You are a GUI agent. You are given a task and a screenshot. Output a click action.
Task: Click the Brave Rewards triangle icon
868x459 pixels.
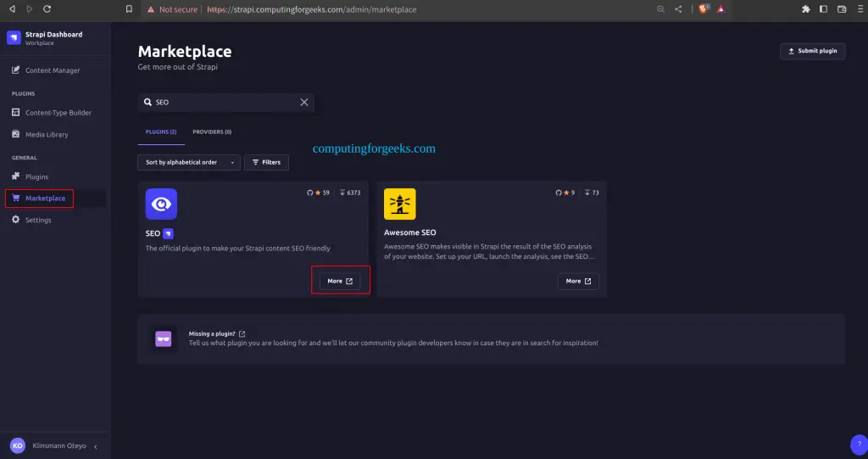click(721, 9)
